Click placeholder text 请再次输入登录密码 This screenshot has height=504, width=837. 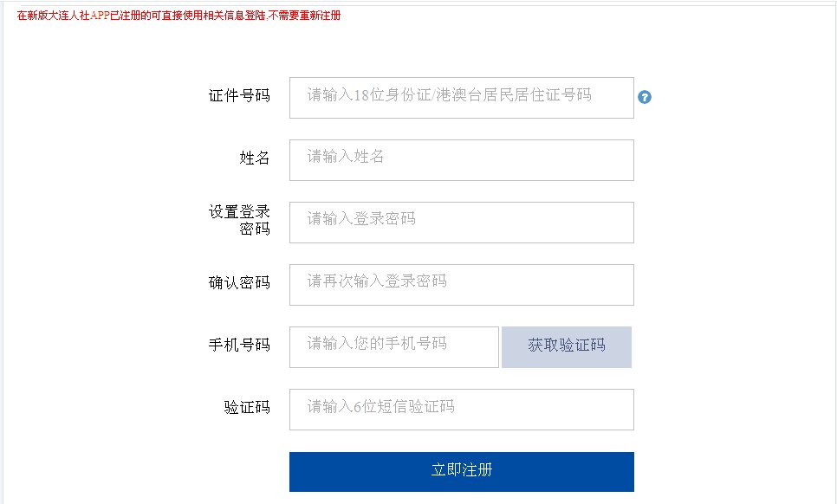tap(377, 281)
